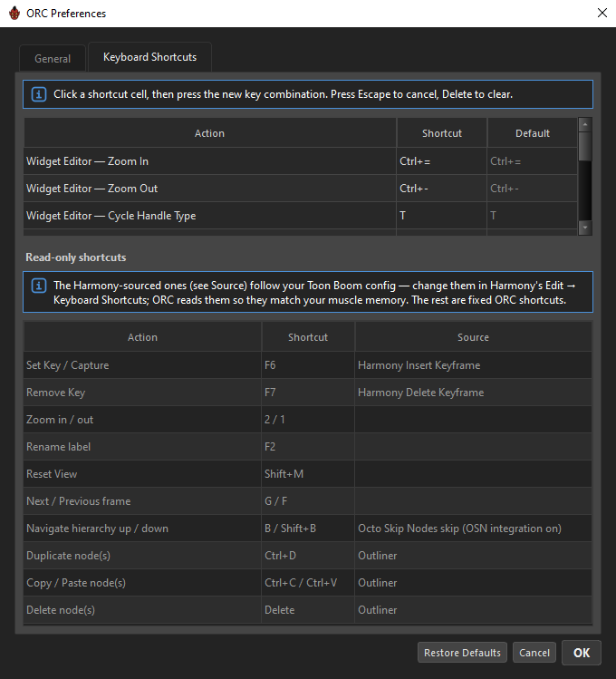Select 'Navigate hierarchy up / down' row

point(308,529)
